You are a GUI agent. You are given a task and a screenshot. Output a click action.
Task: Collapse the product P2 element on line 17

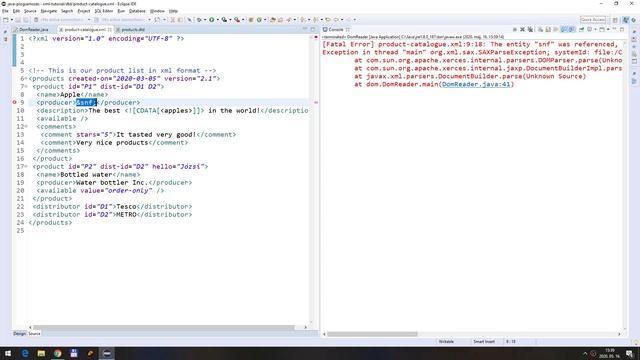26,167
